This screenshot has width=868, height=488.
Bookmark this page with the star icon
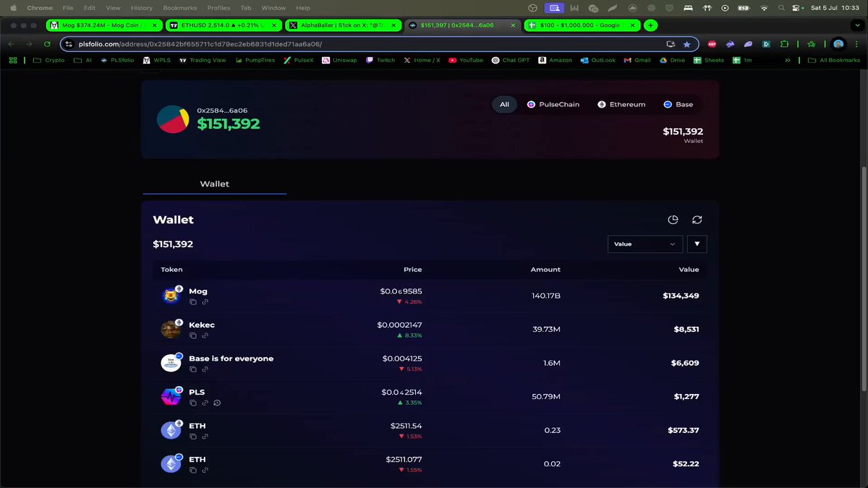click(x=686, y=44)
